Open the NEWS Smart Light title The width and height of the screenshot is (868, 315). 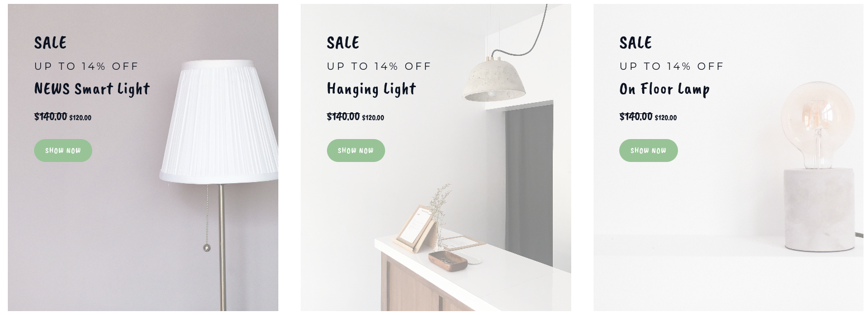(92, 89)
